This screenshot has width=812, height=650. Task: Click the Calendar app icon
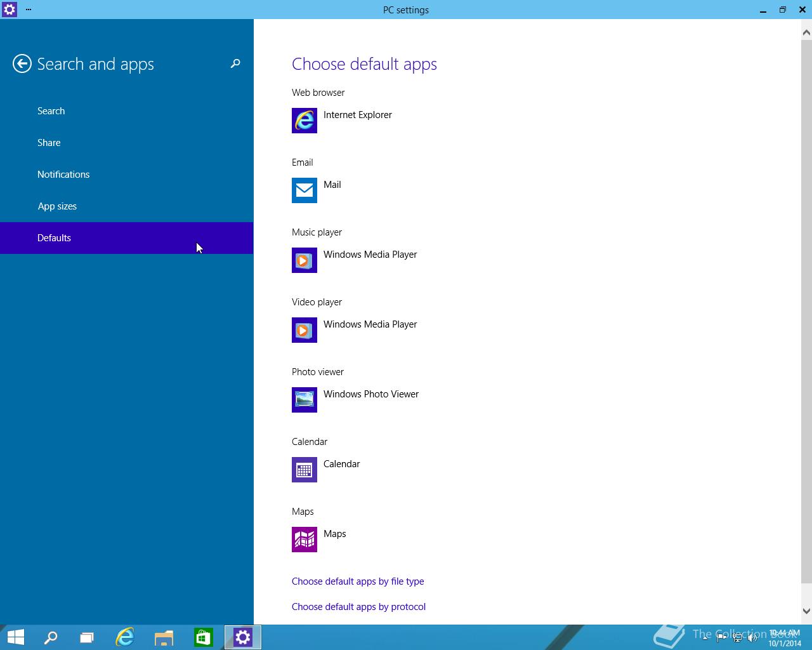coord(304,470)
